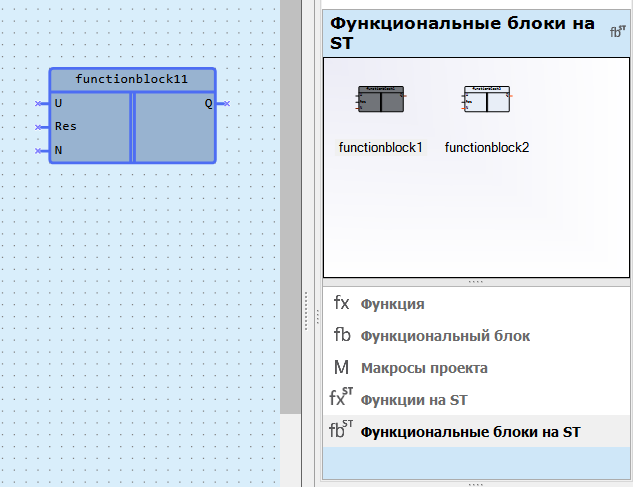The image size is (633, 487).
Task: Click the Res input pin of functionblock11
Action: coord(42,127)
